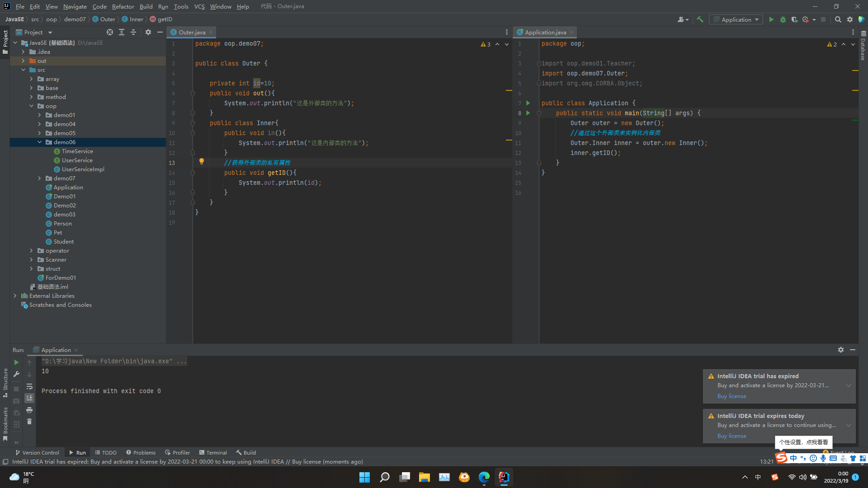Run Application with the green play button

point(771,19)
